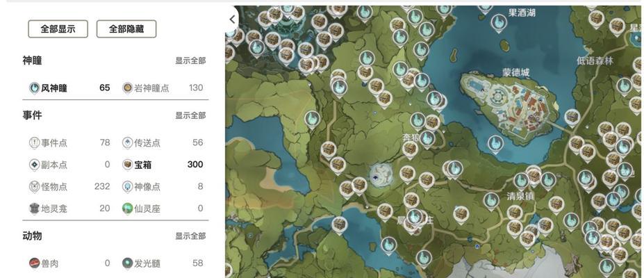Click the 232 怪物点 count
This screenshot has width=644, height=278.
(x=102, y=186)
